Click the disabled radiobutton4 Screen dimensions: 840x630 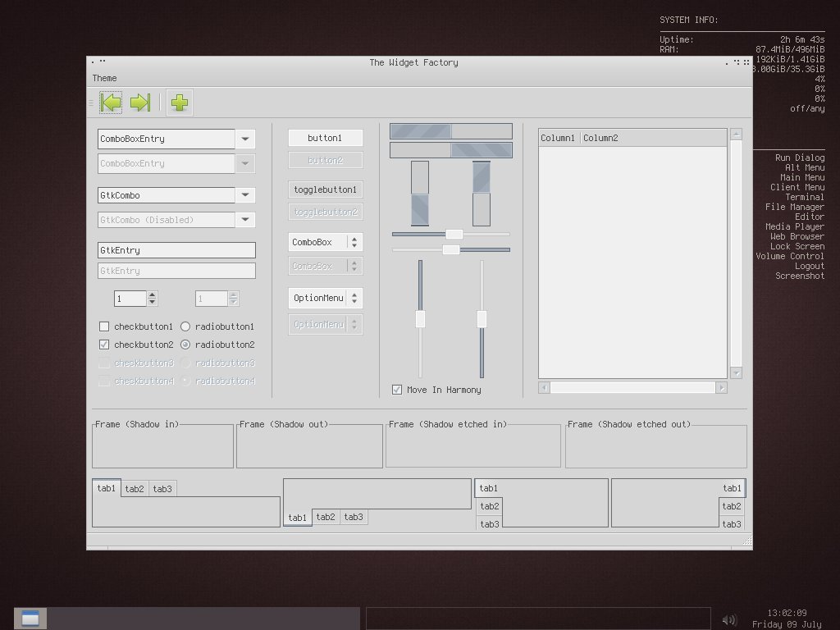(185, 381)
